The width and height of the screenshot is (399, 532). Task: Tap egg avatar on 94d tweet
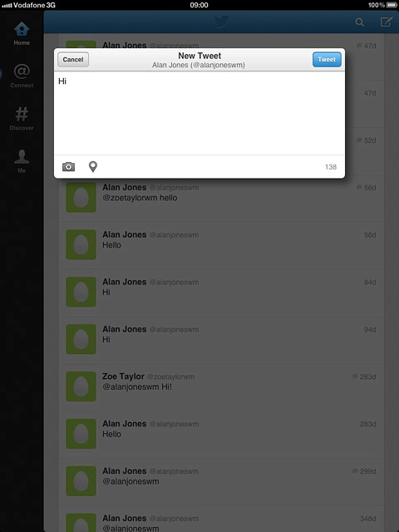coord(81,339)
